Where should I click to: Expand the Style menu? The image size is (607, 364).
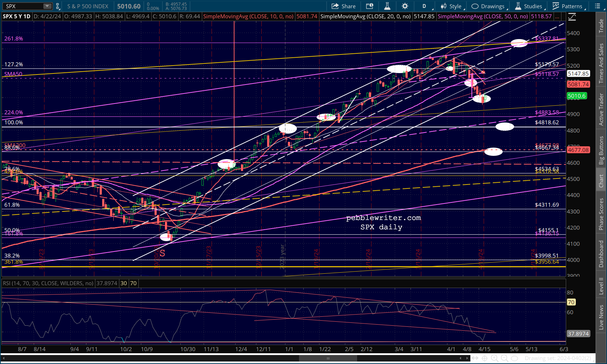(452, 6)
